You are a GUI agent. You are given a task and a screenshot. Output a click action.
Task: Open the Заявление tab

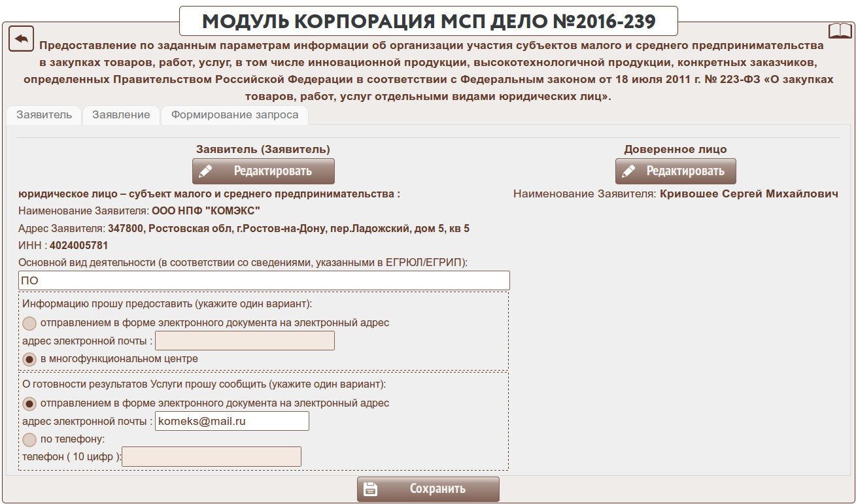click(x=121, y=115)
